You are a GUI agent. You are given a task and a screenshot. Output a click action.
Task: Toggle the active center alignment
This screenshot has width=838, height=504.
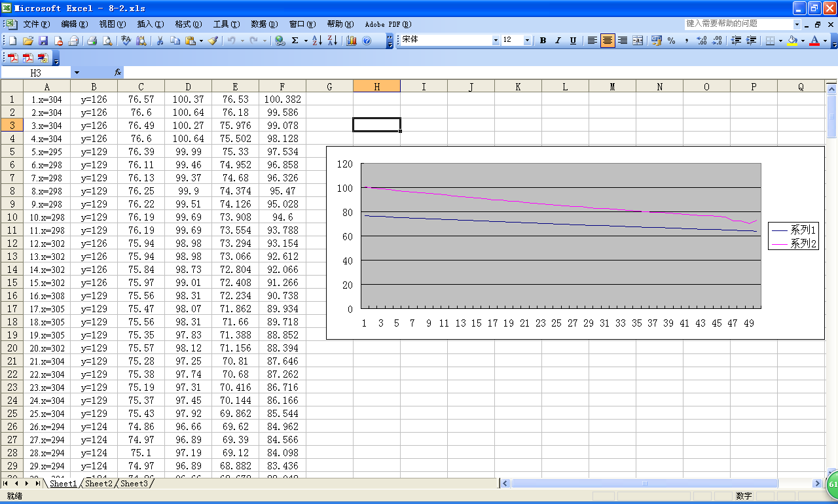(608, 41)
